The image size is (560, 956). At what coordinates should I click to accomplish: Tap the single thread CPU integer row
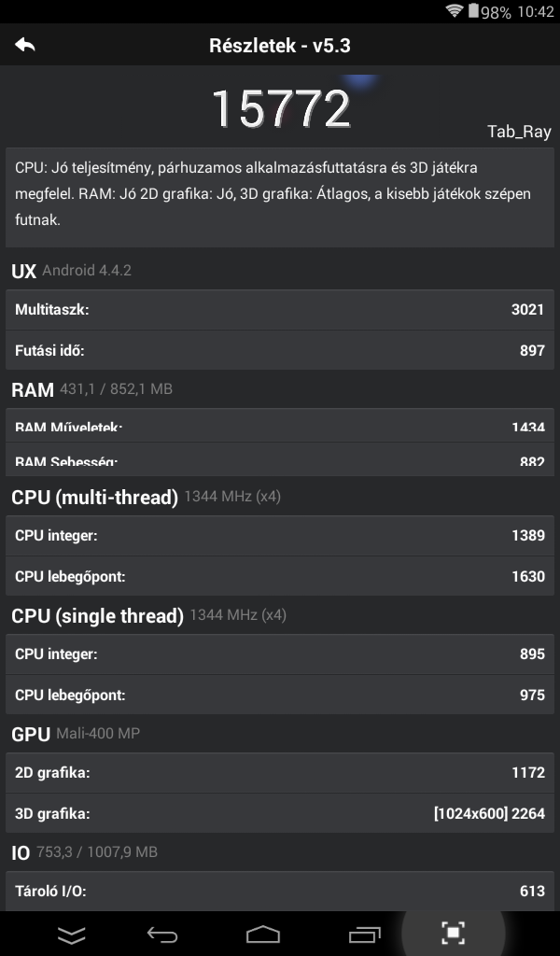point(280,654)
